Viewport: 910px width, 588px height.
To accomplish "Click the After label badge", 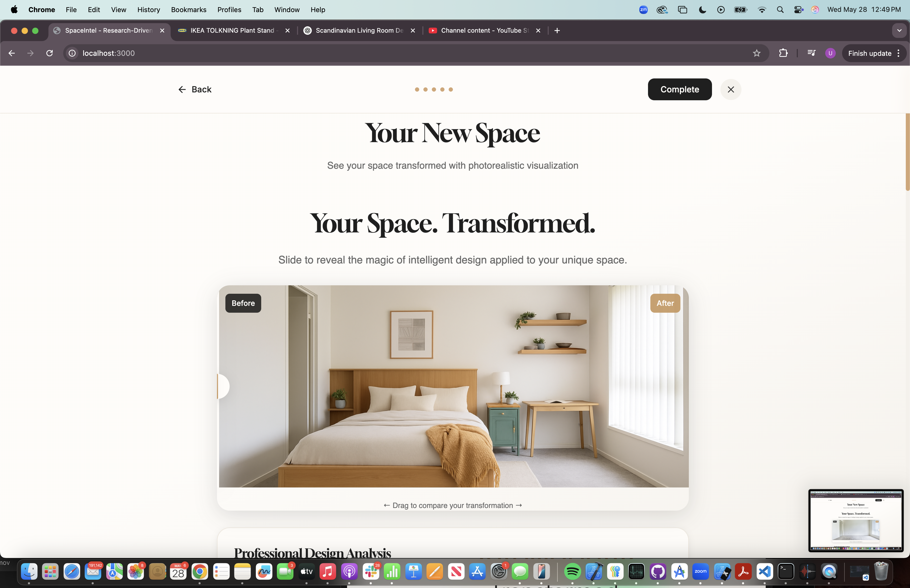I will (x=665, y=303).
